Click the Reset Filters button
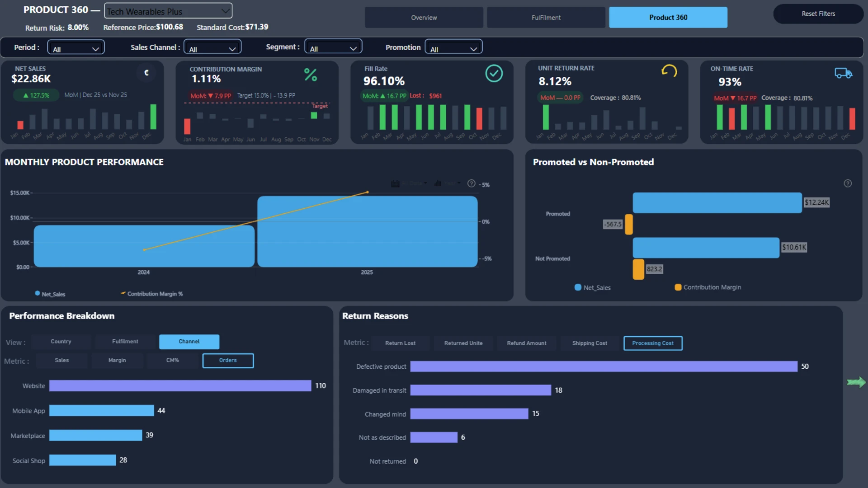The image size is (868, 488). coord(818,14)
